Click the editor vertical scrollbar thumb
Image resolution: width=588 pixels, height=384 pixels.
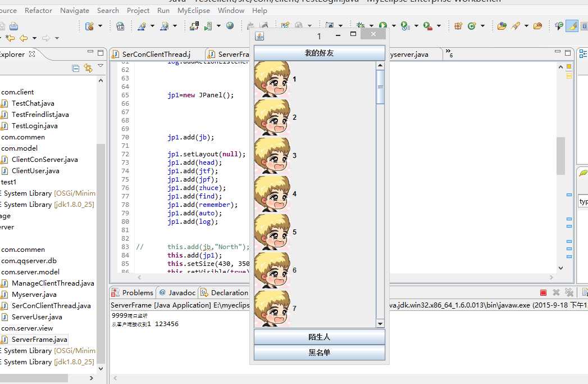pos(560,156)
